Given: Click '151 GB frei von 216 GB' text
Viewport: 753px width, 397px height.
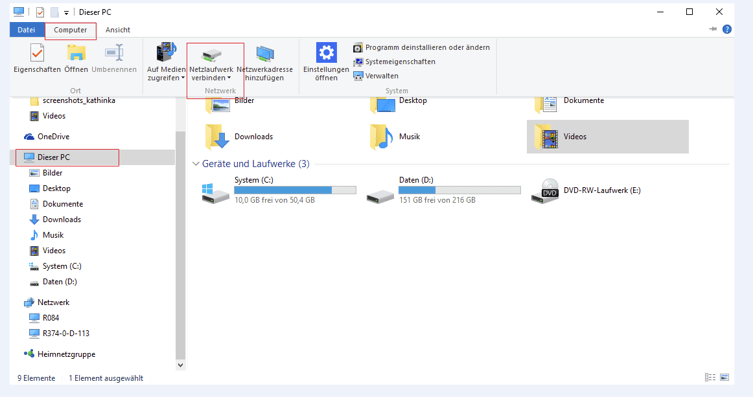Looking at the screenshot, I should click(437, 200).
